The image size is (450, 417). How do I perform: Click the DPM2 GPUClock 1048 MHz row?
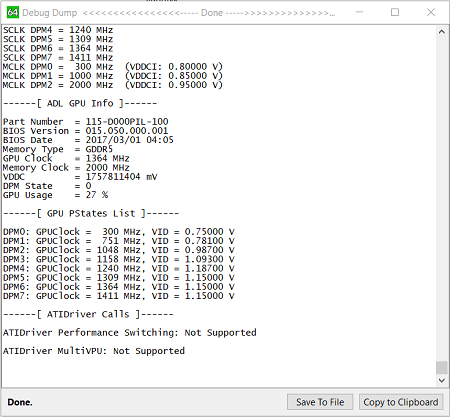tap(119, 250)
